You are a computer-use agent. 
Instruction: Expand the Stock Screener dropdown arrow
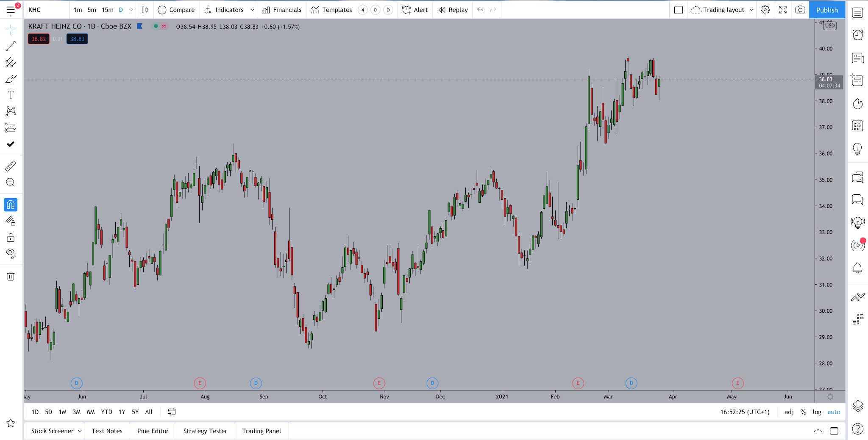coord(80,431)
